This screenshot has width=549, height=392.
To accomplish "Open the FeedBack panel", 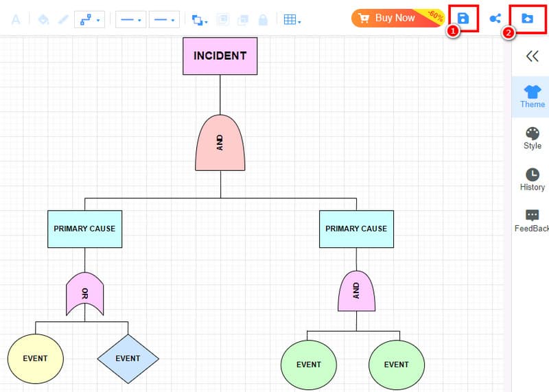I will (x=533, y=221).
